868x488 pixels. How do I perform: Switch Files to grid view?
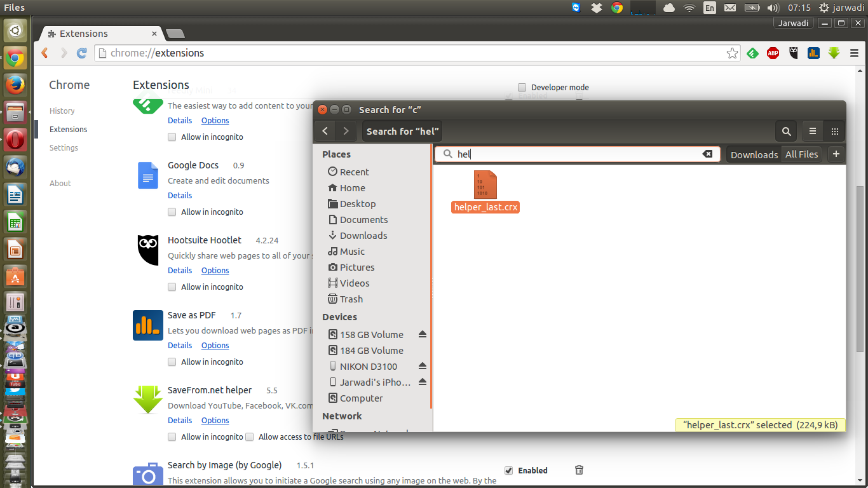pyautogui.click(x=834, y=132)
